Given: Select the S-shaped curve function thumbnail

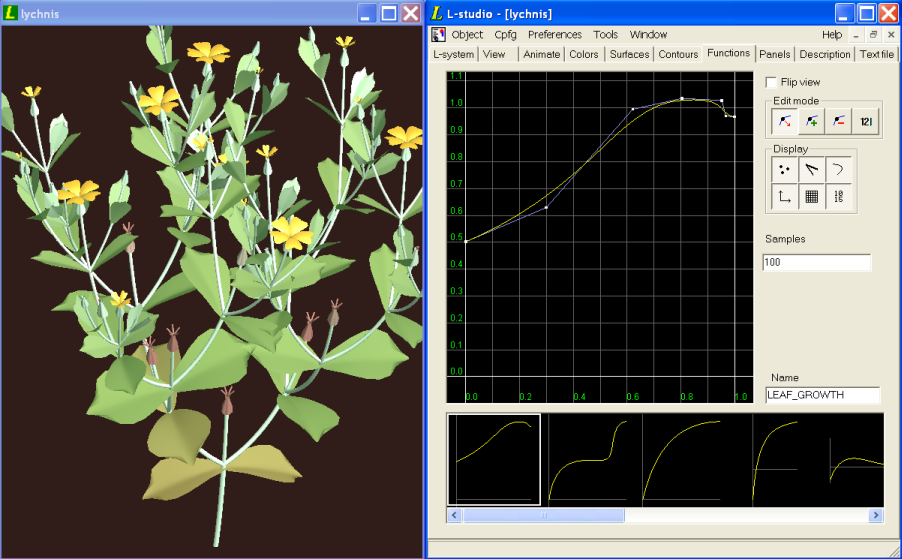Looking at the screenshot, I should (588, 460).
